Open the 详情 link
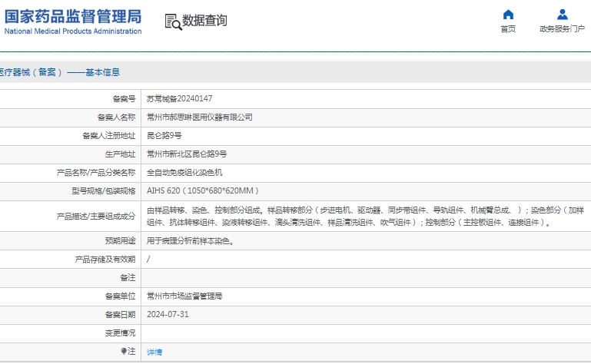The width and height of the screenshot is (591, 364). pyautogui.click(x=154, y=352)
